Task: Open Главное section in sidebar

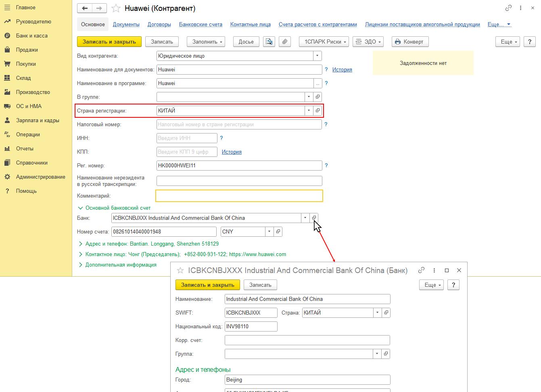Action: (26, 8)
